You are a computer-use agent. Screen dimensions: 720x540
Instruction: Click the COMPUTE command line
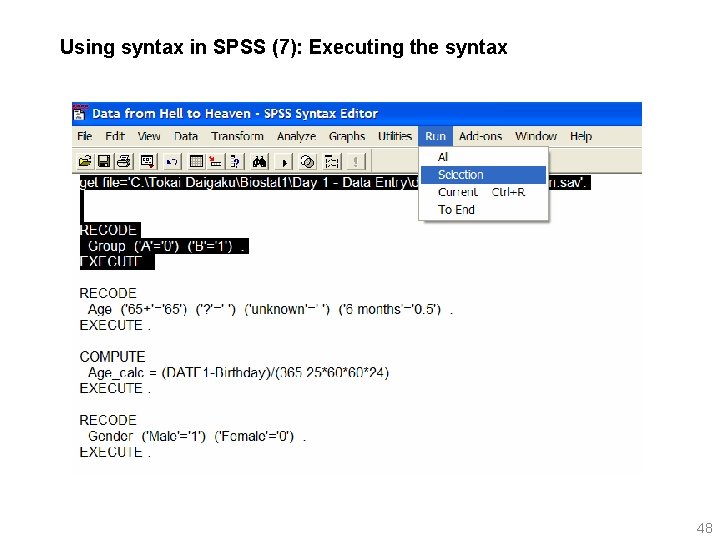(112, 357)
